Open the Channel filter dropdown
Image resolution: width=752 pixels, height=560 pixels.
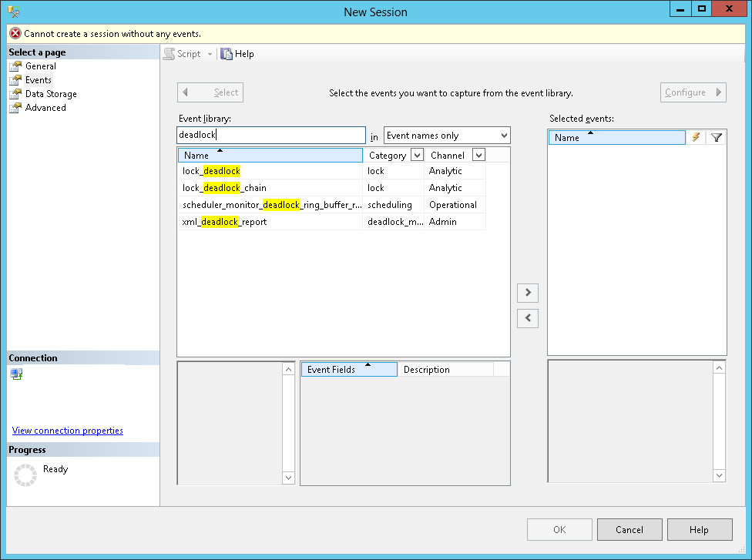pos(478,156)
